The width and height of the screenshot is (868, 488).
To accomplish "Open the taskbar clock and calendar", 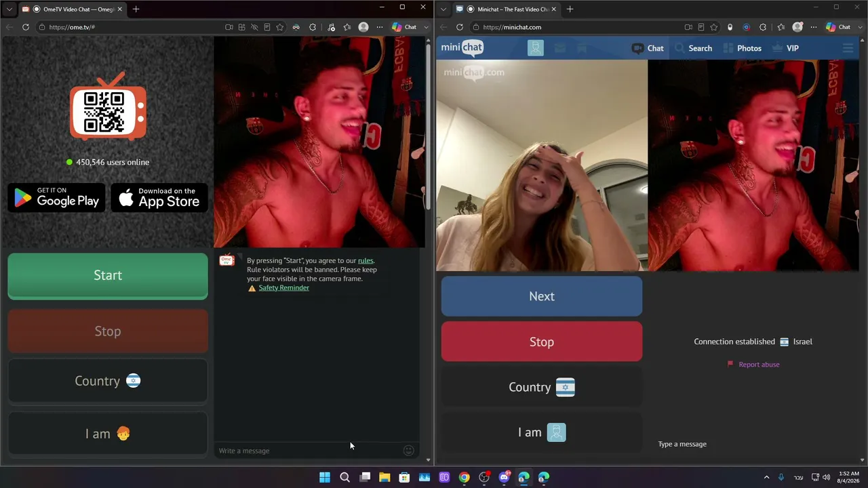I will (x=848, y=477).
